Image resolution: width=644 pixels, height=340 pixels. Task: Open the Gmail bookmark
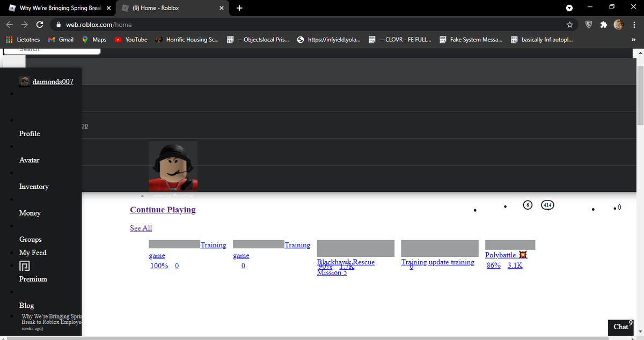click(x=61, y=40)
